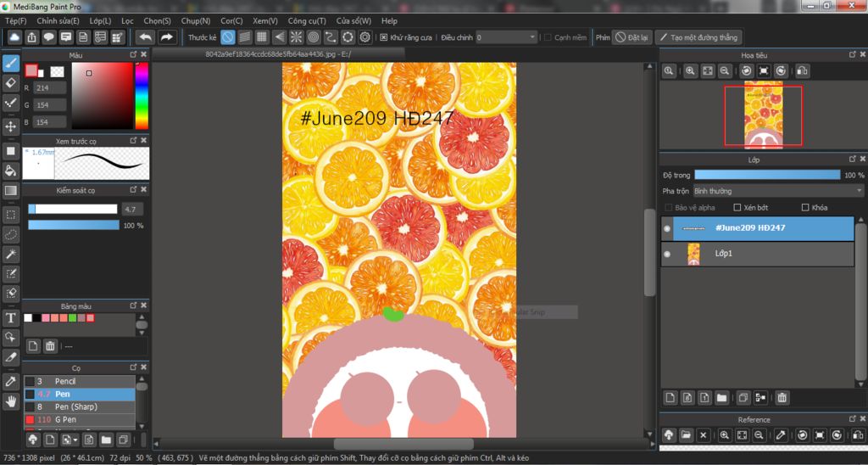Rotate canvas left in navigator panel
Viewport: 868px width, 465px height.
coord(747,71)
